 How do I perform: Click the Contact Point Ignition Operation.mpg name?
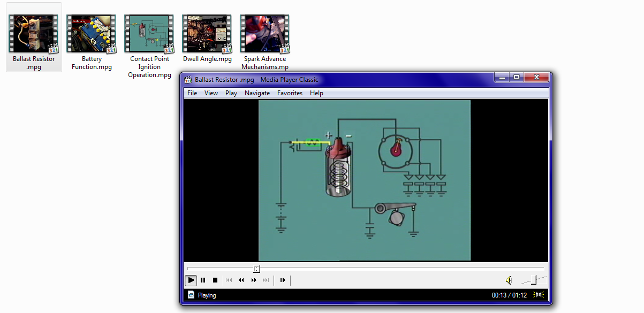click(150, 67)
